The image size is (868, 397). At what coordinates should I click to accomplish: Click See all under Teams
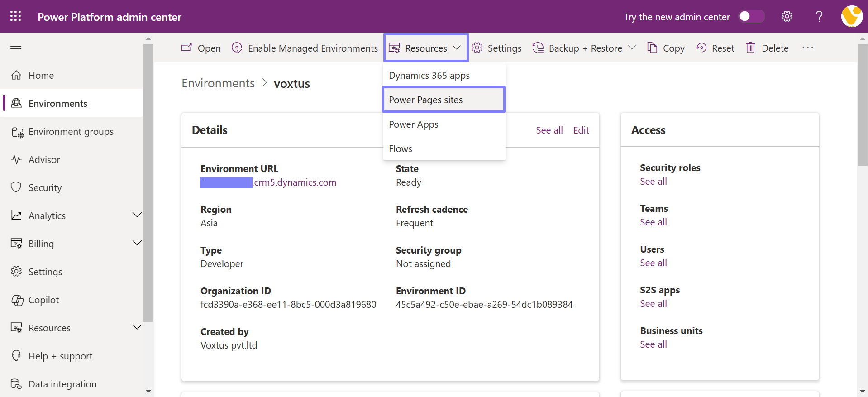coord(653,222)
